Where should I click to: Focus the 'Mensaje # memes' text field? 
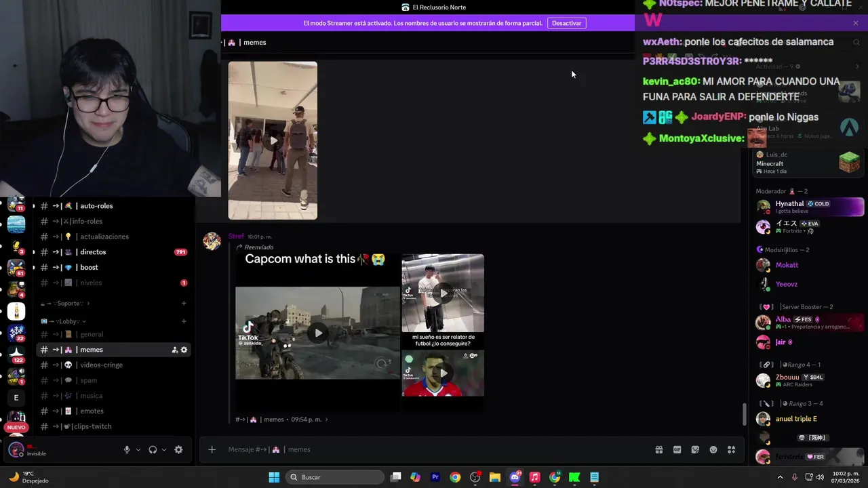434,449
